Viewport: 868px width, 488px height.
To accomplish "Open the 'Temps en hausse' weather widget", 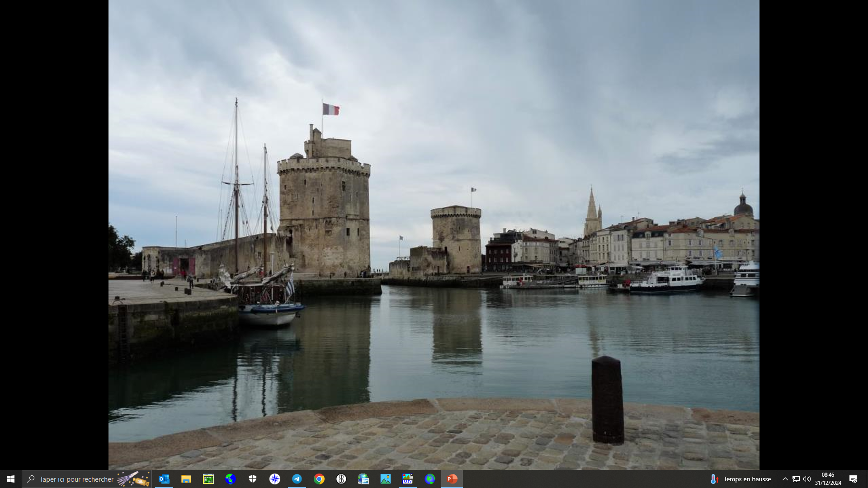I will click(x=741, y=479).
